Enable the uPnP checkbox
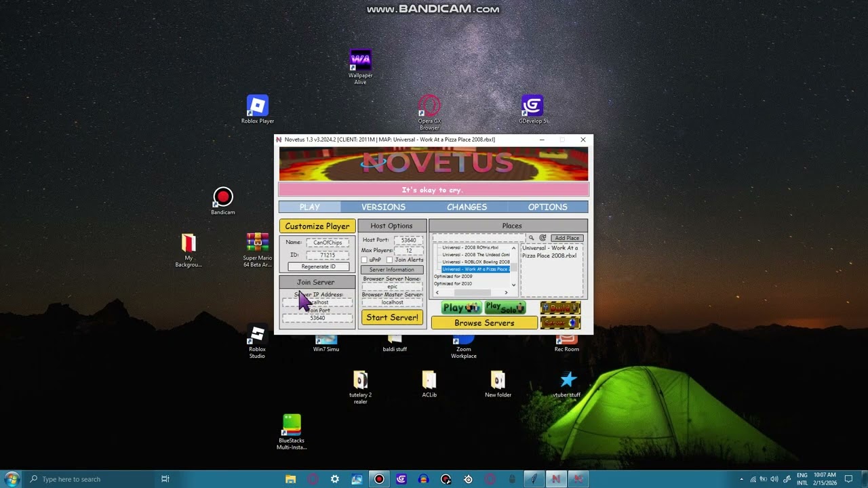The width and height of the screenshot is (868, 488). [x=365, y=260]
